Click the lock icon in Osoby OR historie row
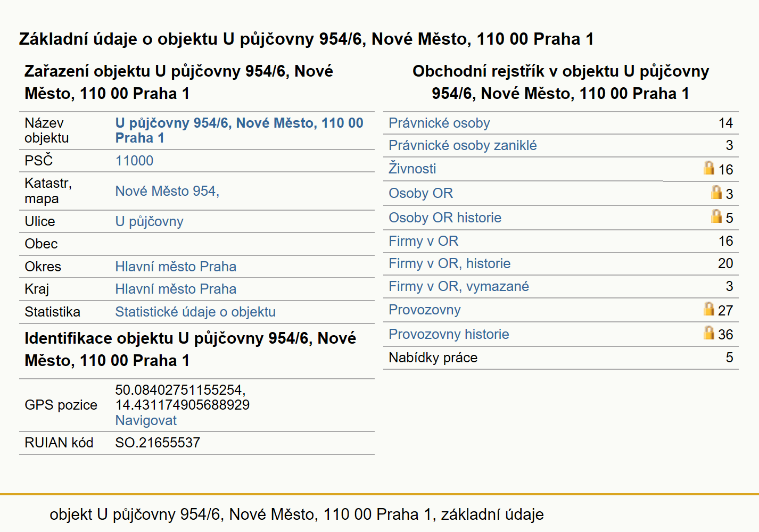This screenshot has width=759, height=532. click(x=716, y=216)
